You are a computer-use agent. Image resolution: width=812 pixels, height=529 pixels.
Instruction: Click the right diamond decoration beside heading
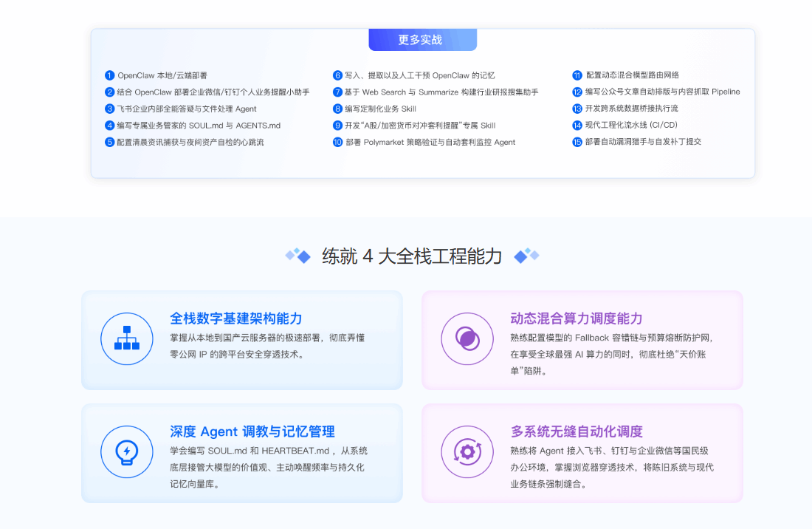[x=526, y=256]
